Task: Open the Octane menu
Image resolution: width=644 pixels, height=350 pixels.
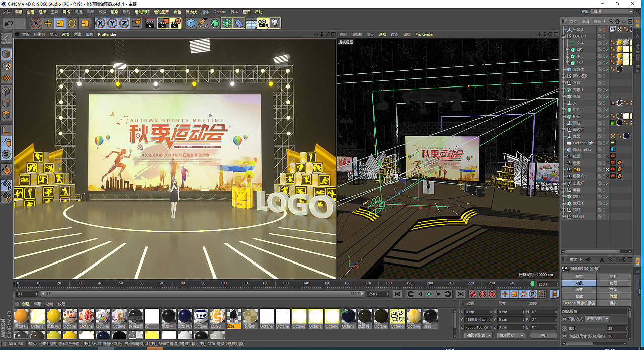Action: click(220, 11)
